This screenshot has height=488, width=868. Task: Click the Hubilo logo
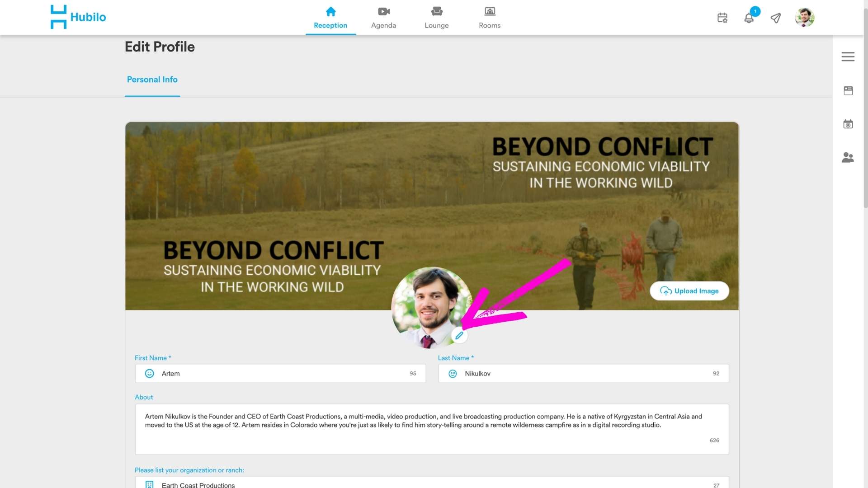coord(78,17)
